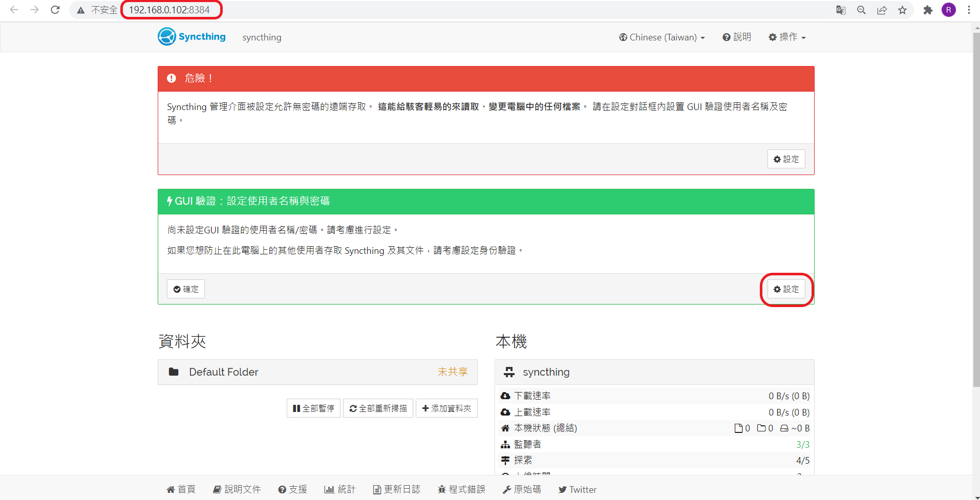Screen dimensions: 980x500
Task: Open the Chinese (Taiwan) language dropdown
Action: click(x=662, y=37)
